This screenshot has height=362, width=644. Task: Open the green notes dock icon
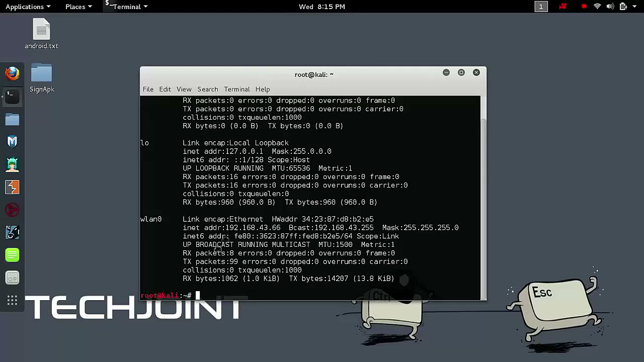tap(12, 255)
